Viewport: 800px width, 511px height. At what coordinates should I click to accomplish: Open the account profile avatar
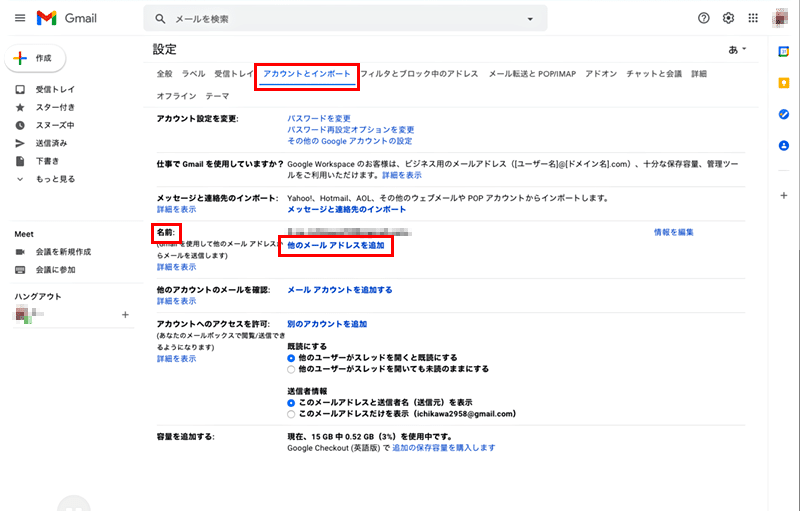(x=780, y=18)
